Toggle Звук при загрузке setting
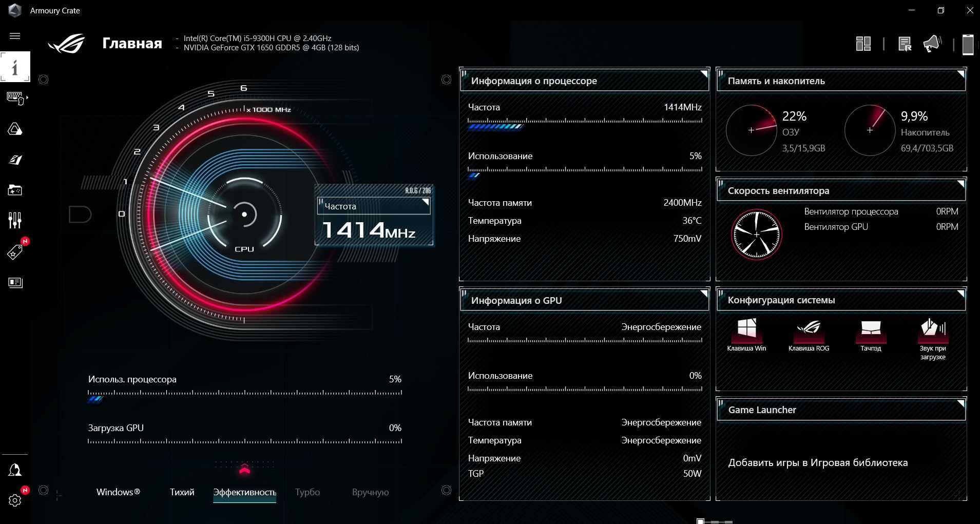This screenshot has height=524, width=980. (933, 339)
